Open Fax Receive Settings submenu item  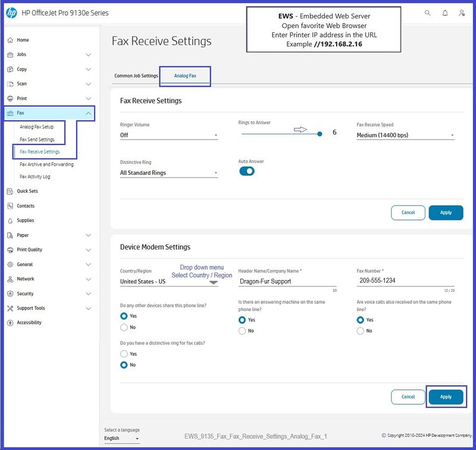pyautogui.click(x=39, y=152)
